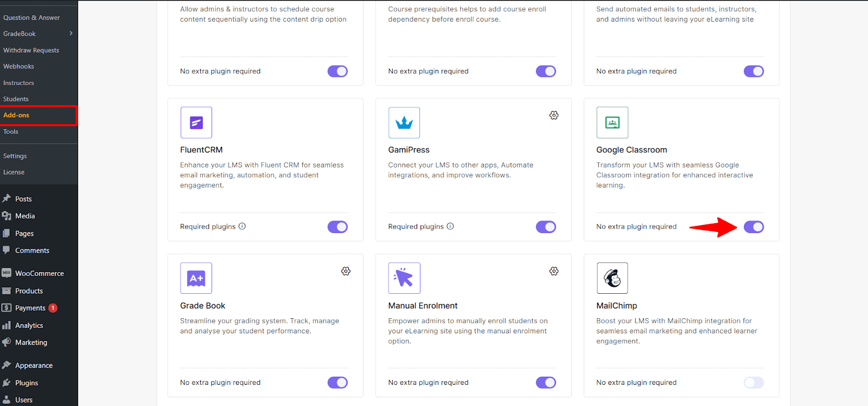Disable the Google Classroom toggle
Image resolution: width=868 pixels, height=406 pixels.
[754, 227]
